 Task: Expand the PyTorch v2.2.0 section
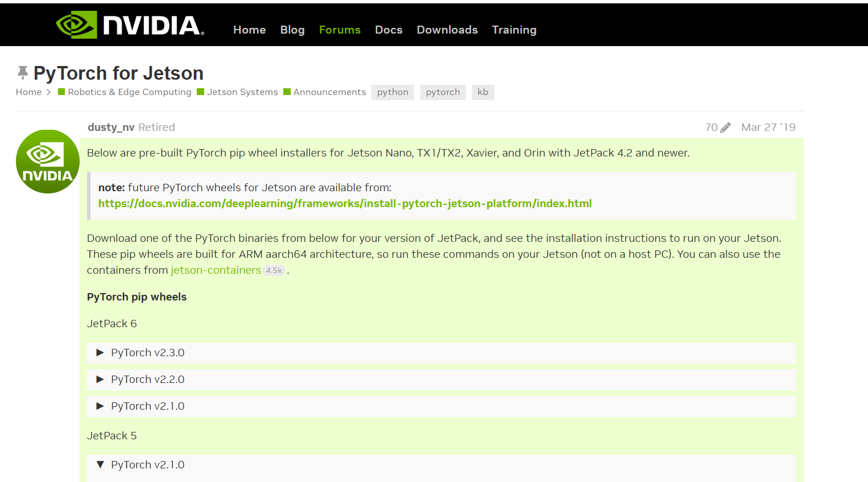point(441,380)
